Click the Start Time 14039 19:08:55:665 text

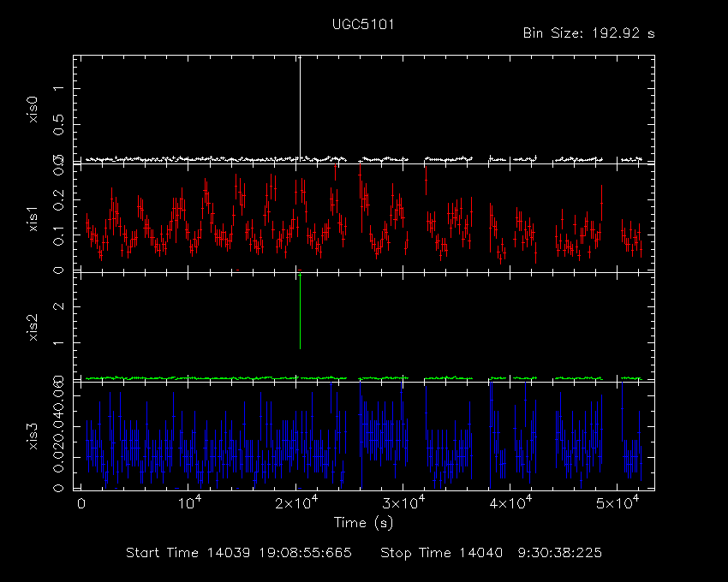pos(239,553)
